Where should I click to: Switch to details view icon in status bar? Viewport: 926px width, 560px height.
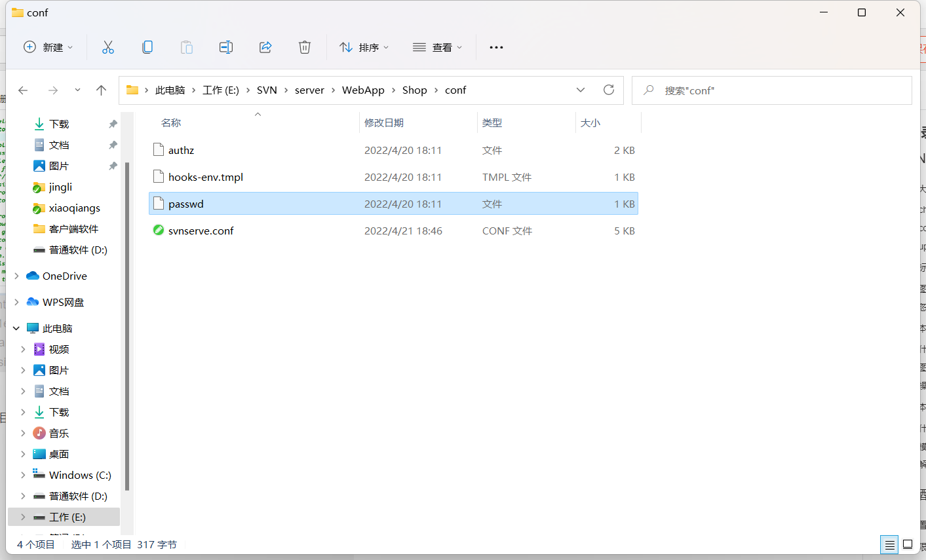click(x=889, y=545)
